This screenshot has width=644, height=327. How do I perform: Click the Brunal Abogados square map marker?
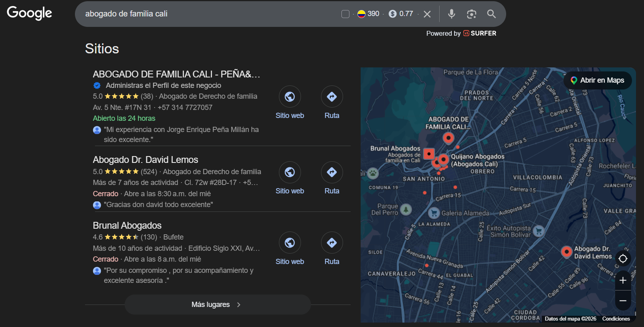429,154
